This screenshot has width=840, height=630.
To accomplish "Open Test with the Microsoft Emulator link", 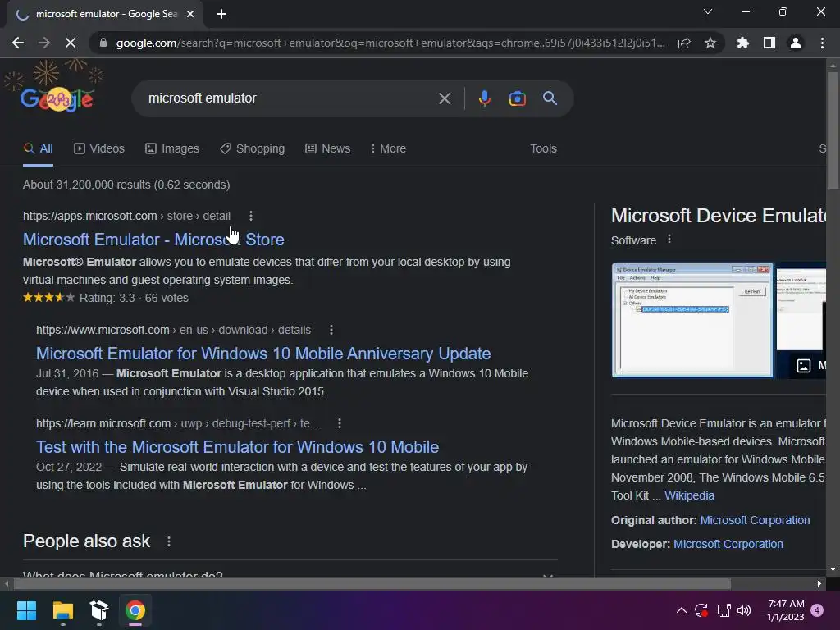I will point(237,447).
